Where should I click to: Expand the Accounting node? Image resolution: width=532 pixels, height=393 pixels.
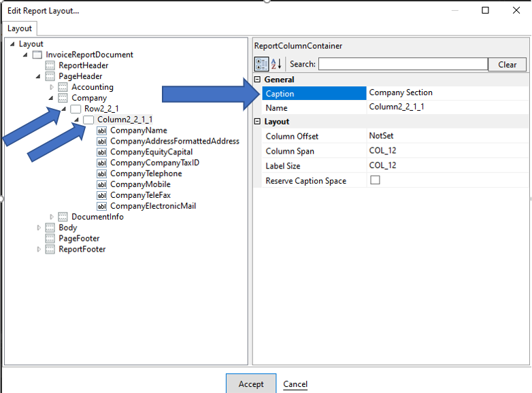[x=52, y=87]
